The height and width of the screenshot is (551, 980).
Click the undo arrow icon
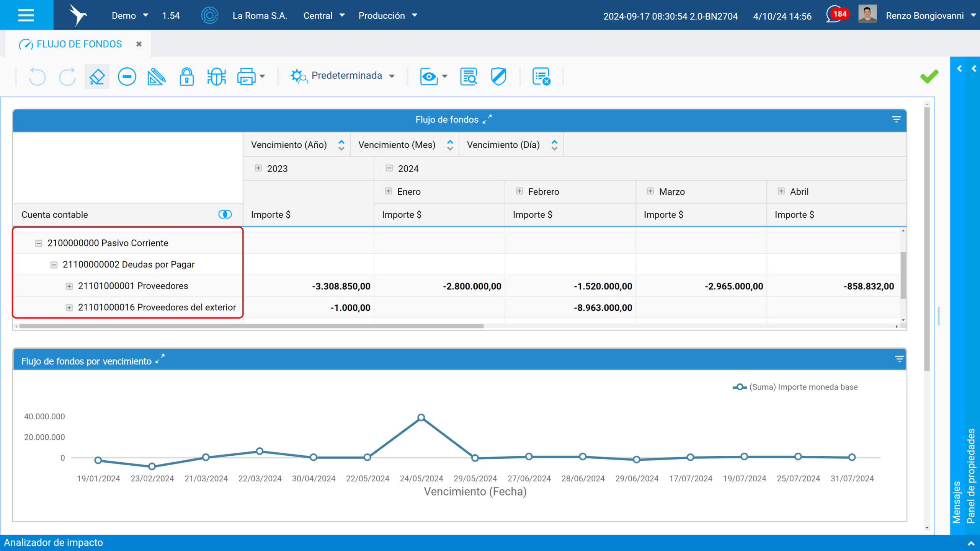(37, 77)
